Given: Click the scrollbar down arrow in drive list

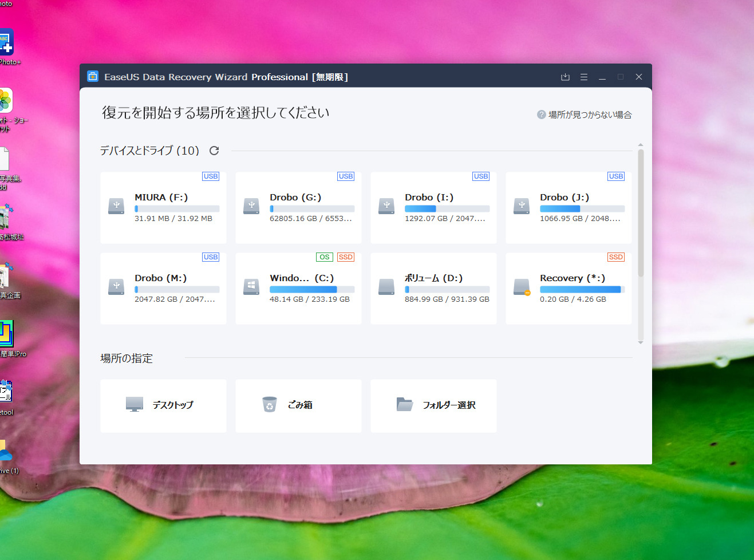Looking at the screenshot, I should (641, 342).
